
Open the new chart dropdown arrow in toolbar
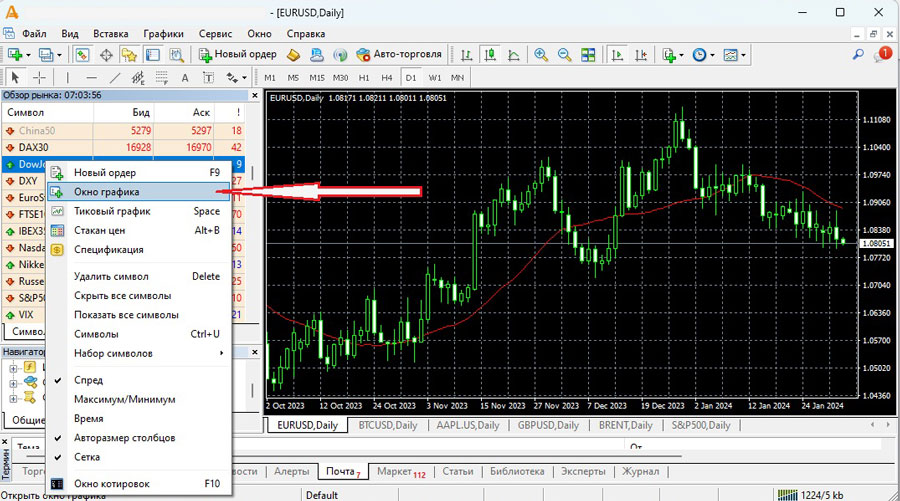coord(29,55)
